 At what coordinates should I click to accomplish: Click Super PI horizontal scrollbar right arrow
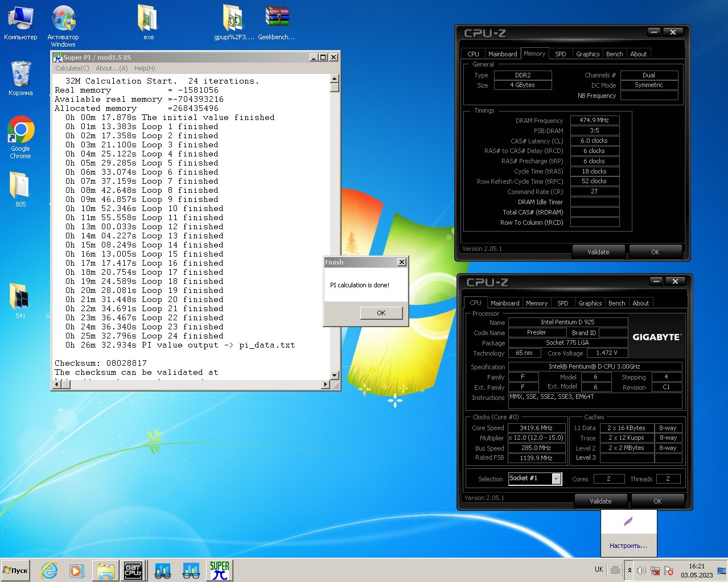[326, 385]
